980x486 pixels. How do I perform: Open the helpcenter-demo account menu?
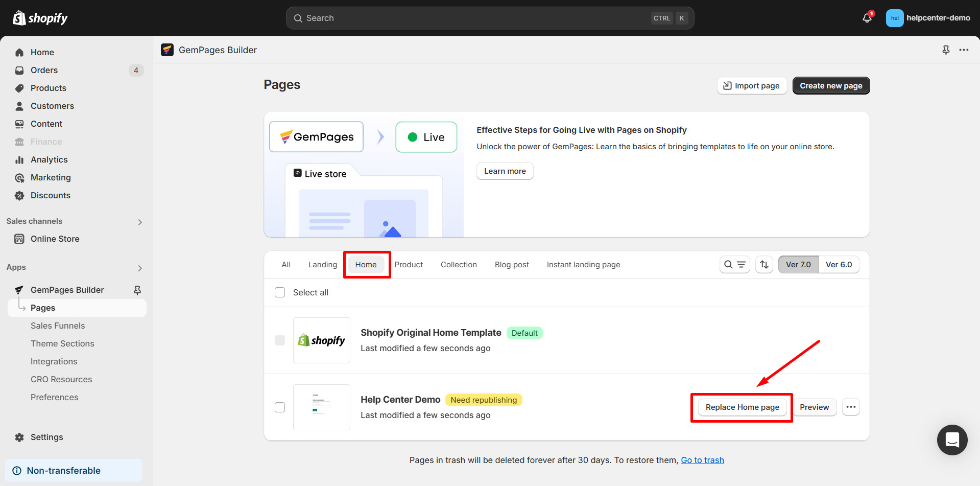928,18
